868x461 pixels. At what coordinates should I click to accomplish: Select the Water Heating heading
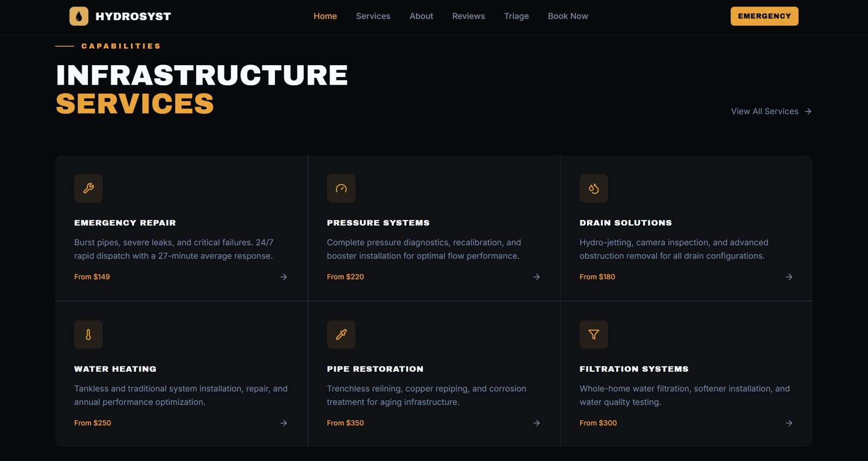pos(115,369)
